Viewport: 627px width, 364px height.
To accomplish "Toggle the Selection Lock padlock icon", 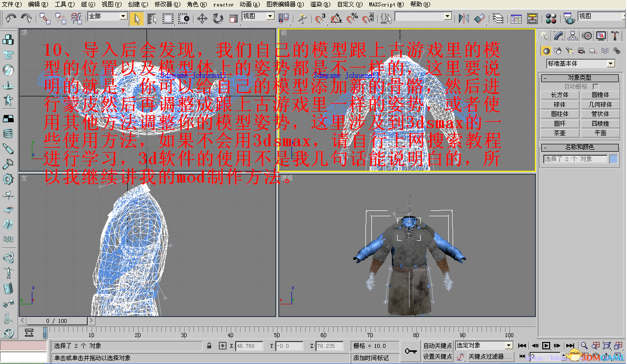I will [209, 346].
